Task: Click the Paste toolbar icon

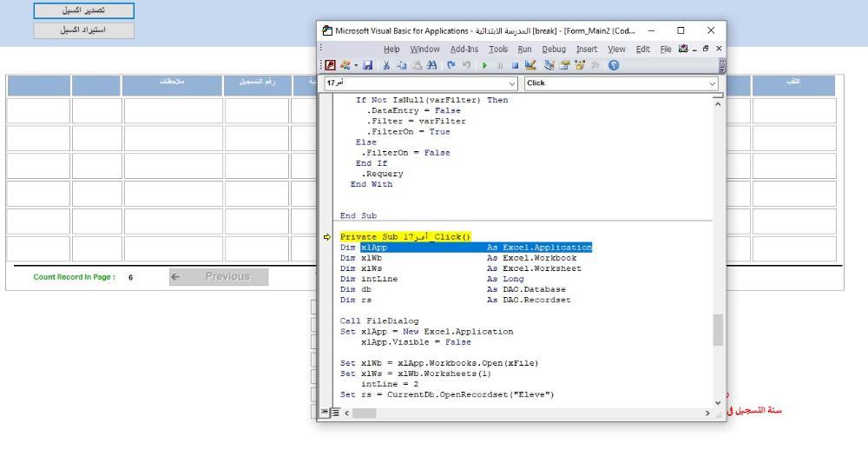Action: 417,65
